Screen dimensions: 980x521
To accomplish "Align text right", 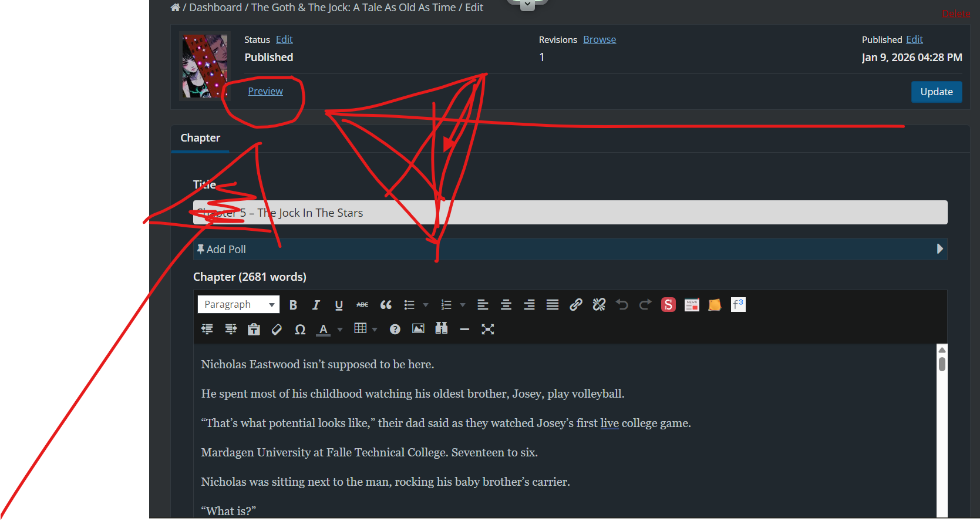I will click(x=529, y=305).
